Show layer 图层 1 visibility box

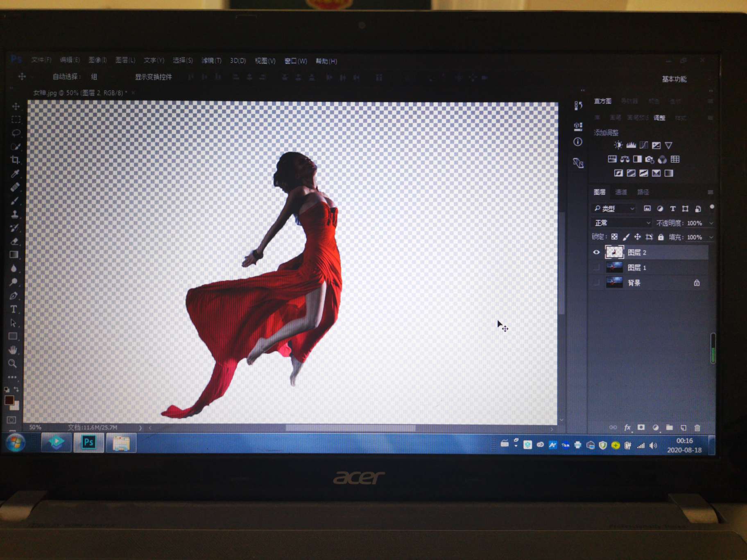pyautogui.click(x=596, y=268)
